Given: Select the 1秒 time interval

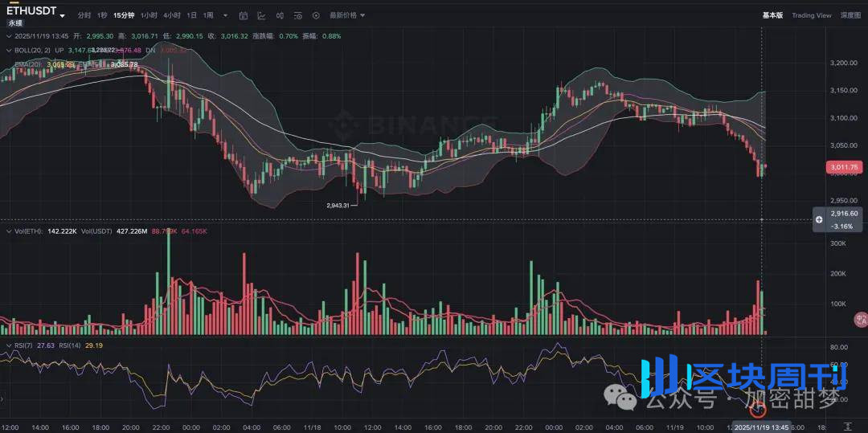Looking at the screenshot, I should click(102, 15).
